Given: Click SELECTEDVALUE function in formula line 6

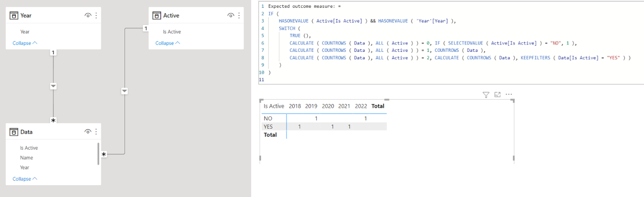Looking at the screenshot, I should pyautogui.click(x=465, y=43).
